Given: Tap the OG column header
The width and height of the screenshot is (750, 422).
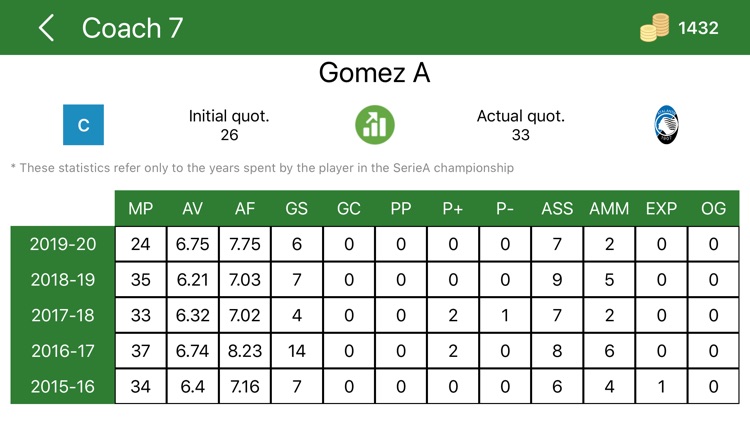Looking at the screenshot, I should pos(713,209).
